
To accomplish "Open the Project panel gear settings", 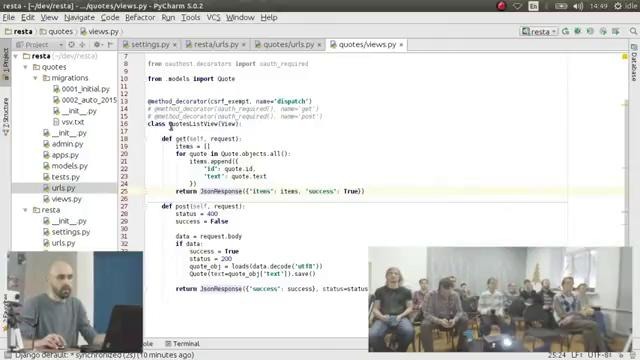I will pyautogui.click(x=97, y=44).
